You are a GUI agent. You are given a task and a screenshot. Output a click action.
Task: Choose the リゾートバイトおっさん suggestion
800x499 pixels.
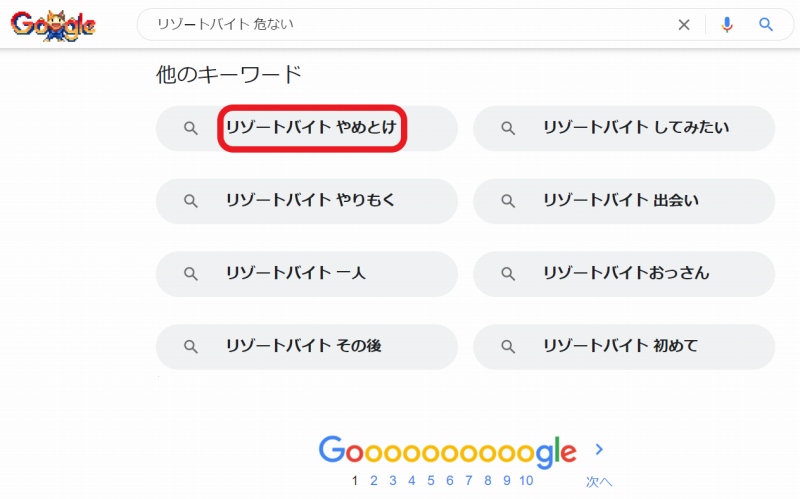[x=624, y=274]
